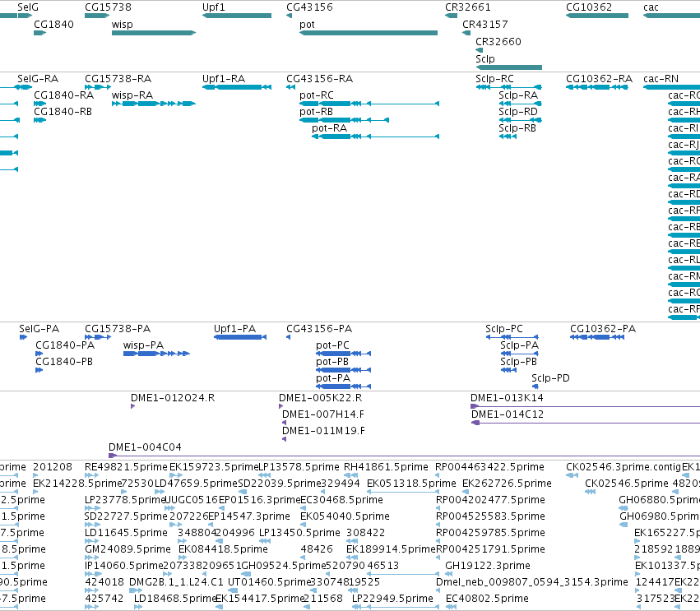Image resolution: width=700 pixels, height=611 pixels.
Task: Select the SelG-RA transcript label
Action: click(38, 79)
